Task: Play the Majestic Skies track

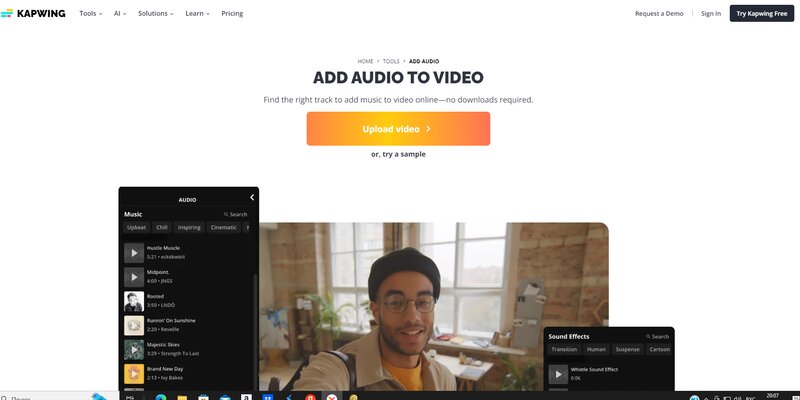Action: 134,349
